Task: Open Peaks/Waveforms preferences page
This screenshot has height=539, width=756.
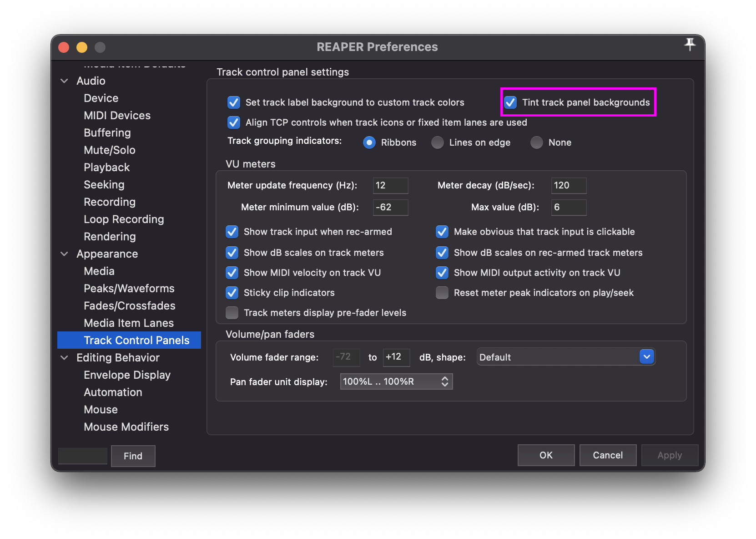Action: pyautogui.click(x=129, y=289)
